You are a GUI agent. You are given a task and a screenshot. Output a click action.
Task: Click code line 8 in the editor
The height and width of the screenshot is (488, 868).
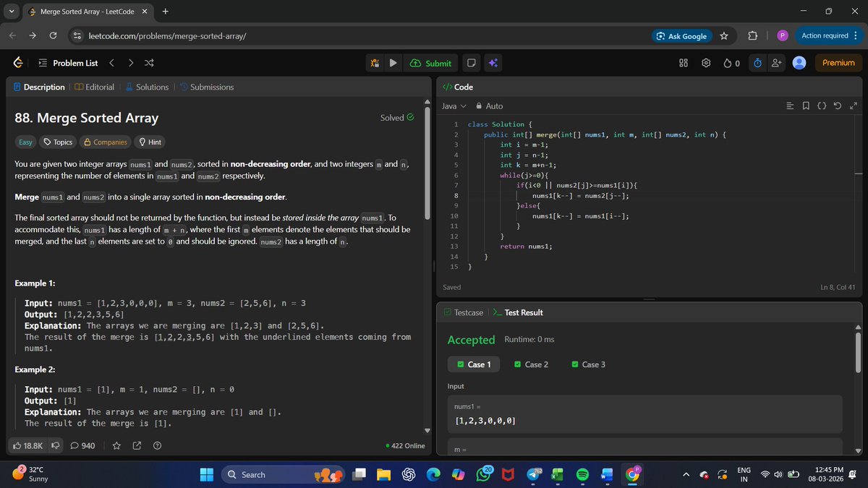(x=580, y=196)
